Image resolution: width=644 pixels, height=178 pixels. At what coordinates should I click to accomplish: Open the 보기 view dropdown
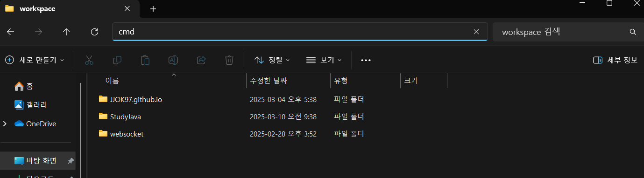[324, 60]
